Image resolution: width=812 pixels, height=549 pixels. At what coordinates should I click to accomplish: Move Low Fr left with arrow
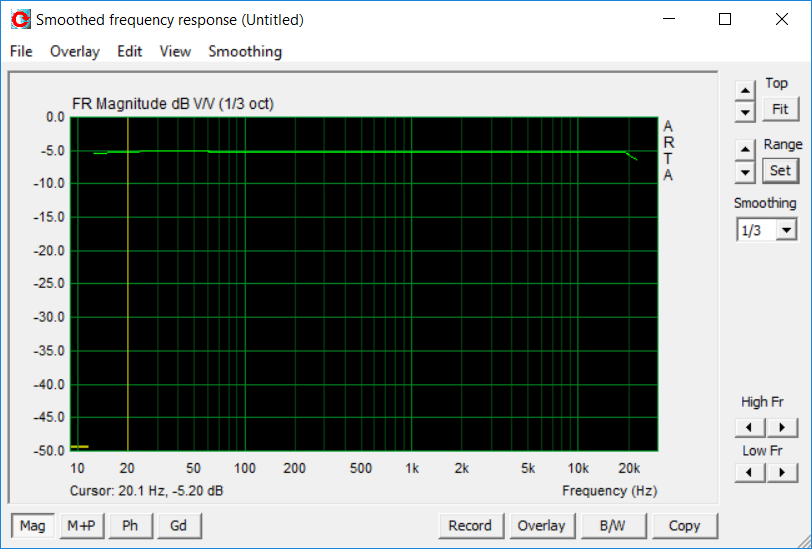(x=749, y=472)
